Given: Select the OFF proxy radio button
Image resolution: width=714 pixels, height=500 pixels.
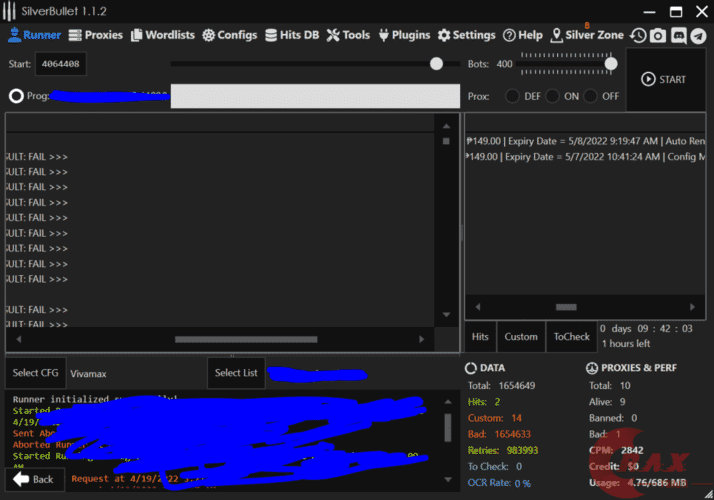Looking at the screenshot, I should coord(591,96).
